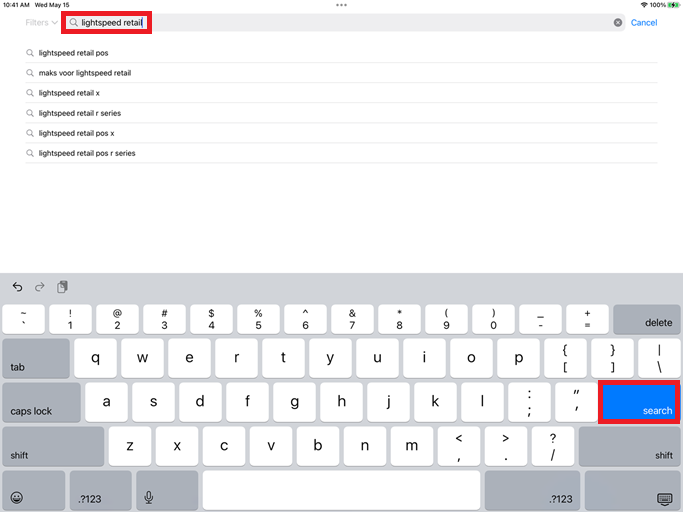The height and width of the screenshot is (512, 683).
Task: Clear the search field with the x icon
Action: coord(618,23)
